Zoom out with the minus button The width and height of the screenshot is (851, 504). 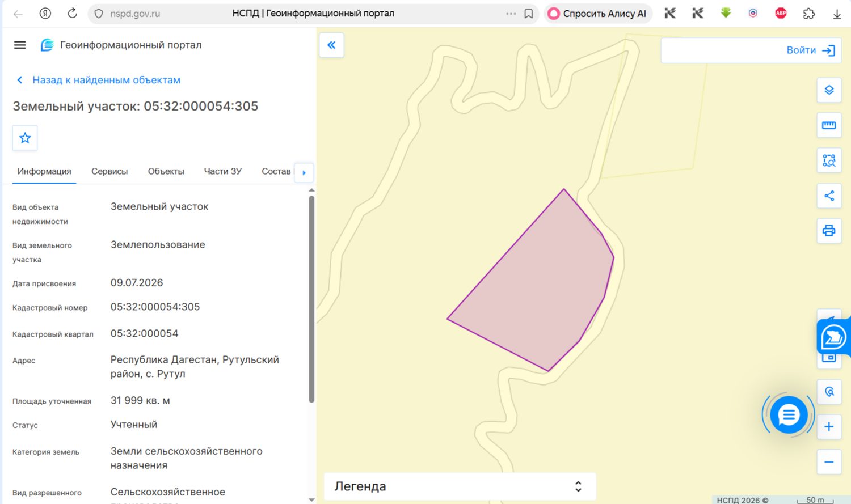[829, 461]
